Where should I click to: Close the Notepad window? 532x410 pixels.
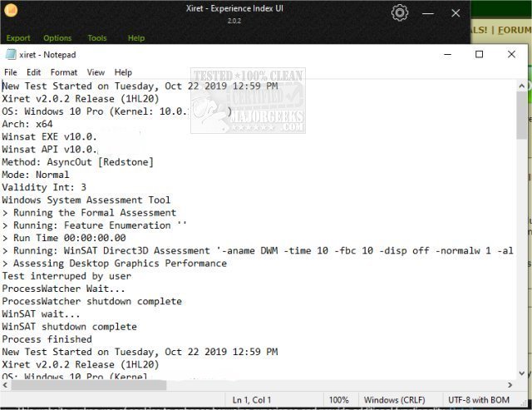coord(511,54)
